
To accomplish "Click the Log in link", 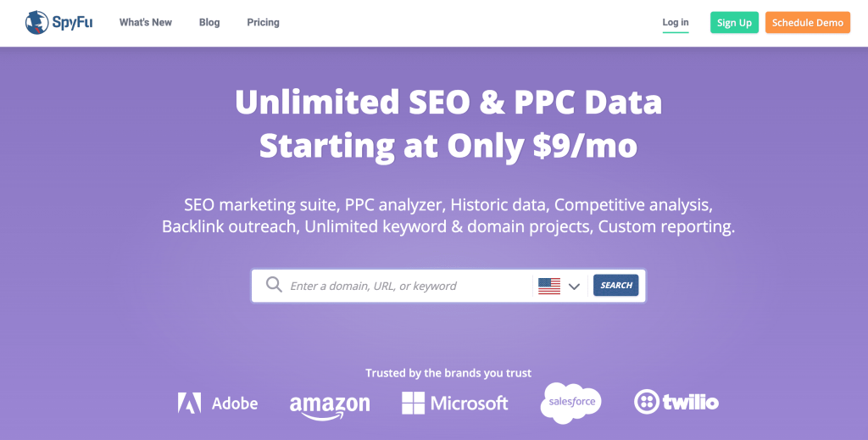I will [676, 22].
